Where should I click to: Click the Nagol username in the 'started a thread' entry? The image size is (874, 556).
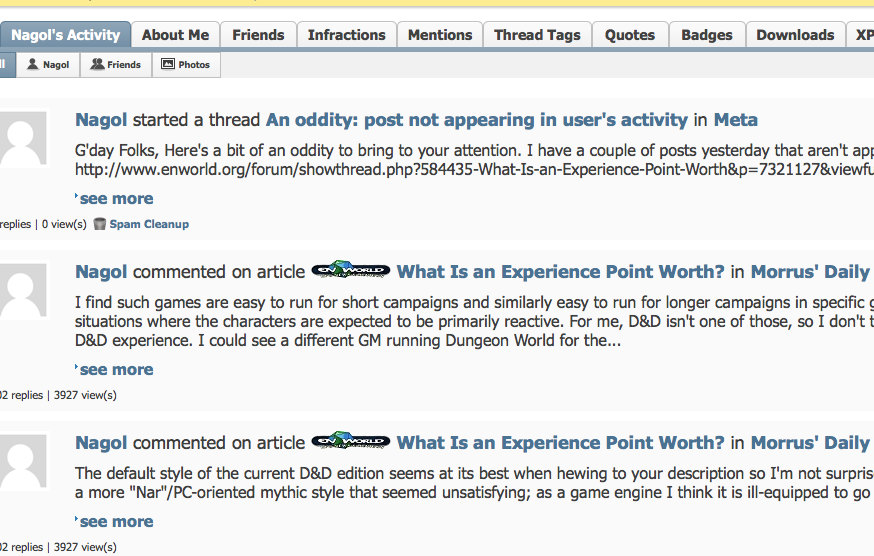[x=101, y=120]
